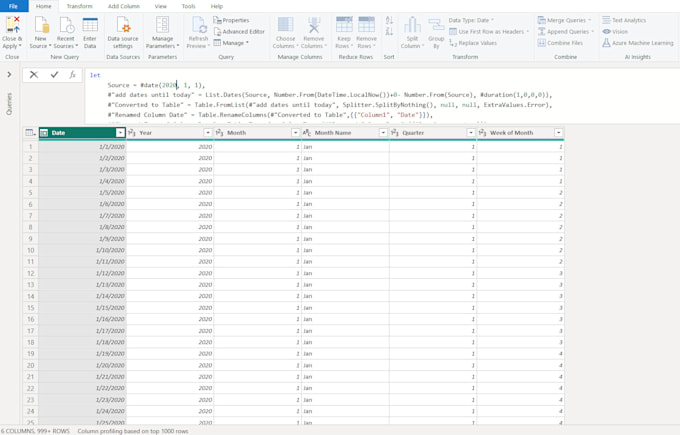Click Combine Files
Screen dimensions: 680x435
[x=560, y=43]
